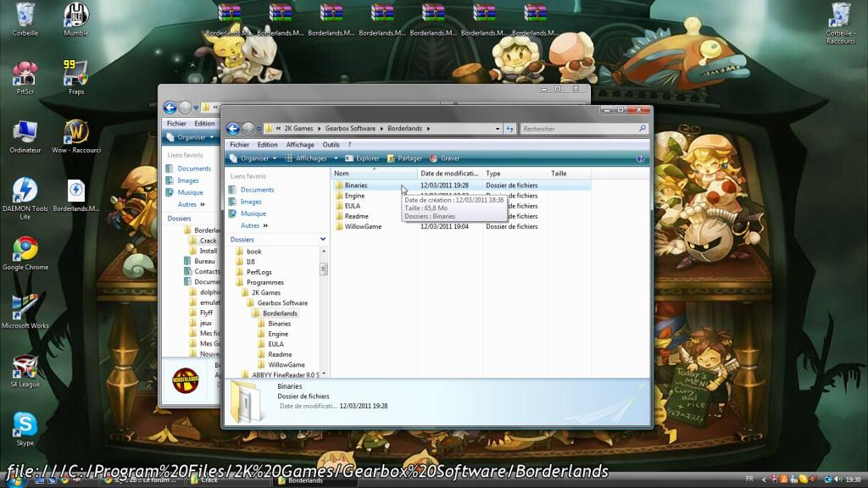Screen dimensions: 868x488
Task: Collapse the Dossiers folder pane
Action: tap(323, 240)
